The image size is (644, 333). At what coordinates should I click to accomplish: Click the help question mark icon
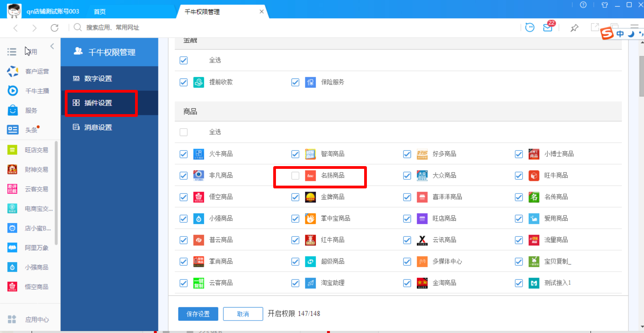tap(583, 5)
